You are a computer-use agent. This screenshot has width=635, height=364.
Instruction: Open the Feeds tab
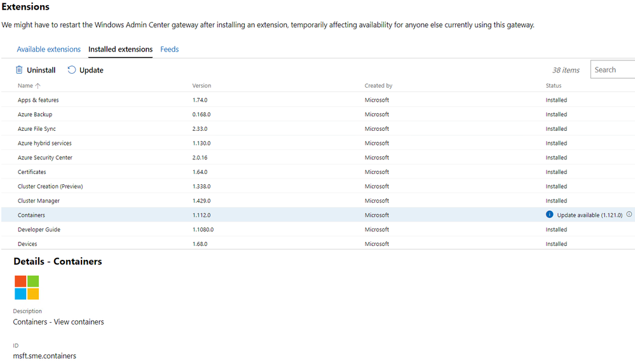point(169,49)
